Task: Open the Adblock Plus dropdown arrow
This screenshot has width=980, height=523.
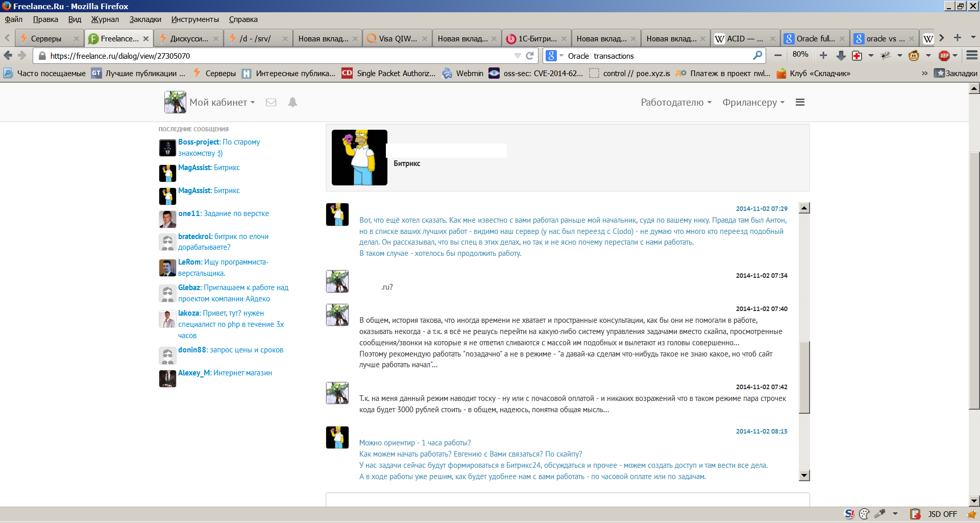Action: [x=955, y=56]
